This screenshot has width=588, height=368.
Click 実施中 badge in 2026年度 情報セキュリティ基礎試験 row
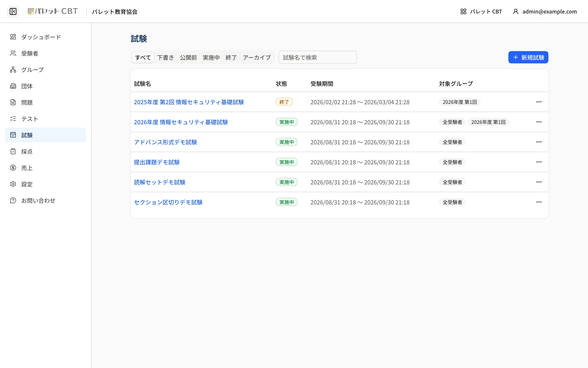286,122
